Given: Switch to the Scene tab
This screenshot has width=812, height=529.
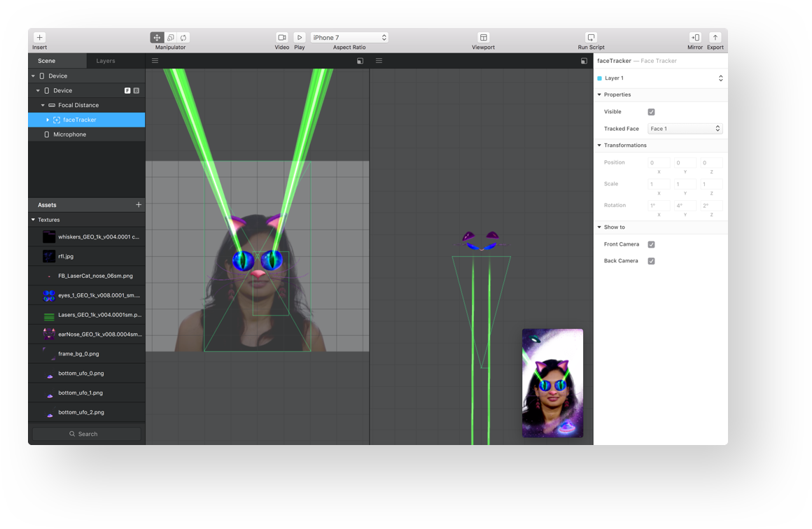Looking at the screenshot, I should point(47,61).
